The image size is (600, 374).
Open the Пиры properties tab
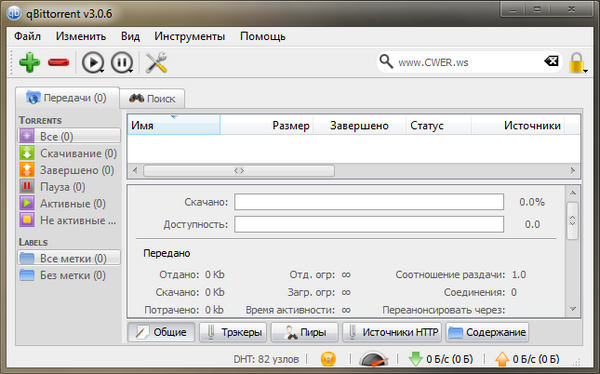(x=305, y=332)
